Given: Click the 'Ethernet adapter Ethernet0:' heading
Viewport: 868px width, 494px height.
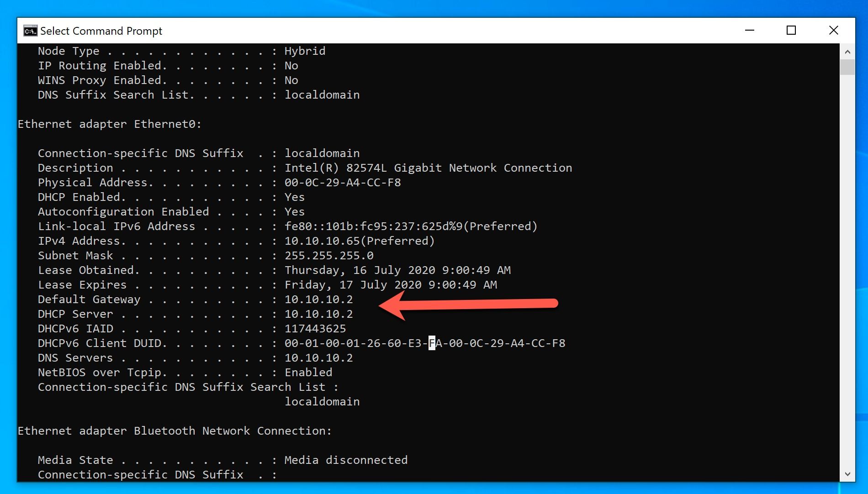Looking at the screenshot, I should pyautogui.click(x=110, y=124).
